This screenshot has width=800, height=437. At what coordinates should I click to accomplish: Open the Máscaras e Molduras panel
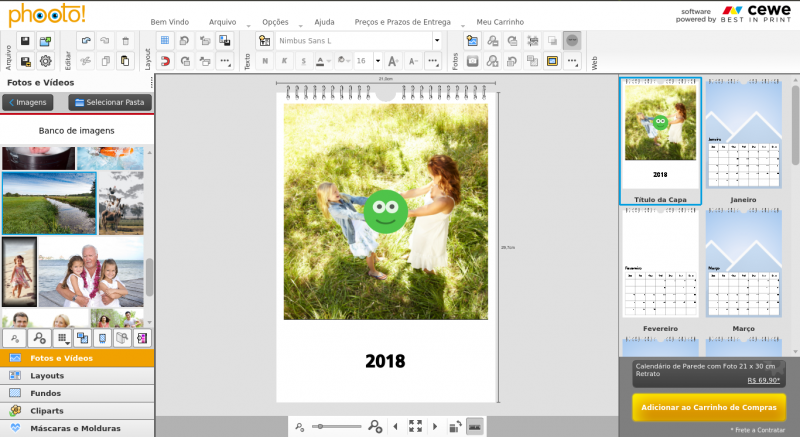click(77, 428)
